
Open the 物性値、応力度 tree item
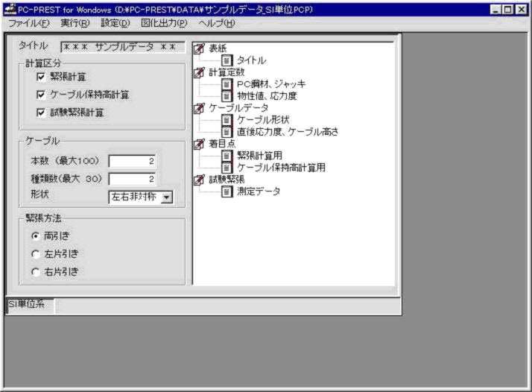pos(267,96)
